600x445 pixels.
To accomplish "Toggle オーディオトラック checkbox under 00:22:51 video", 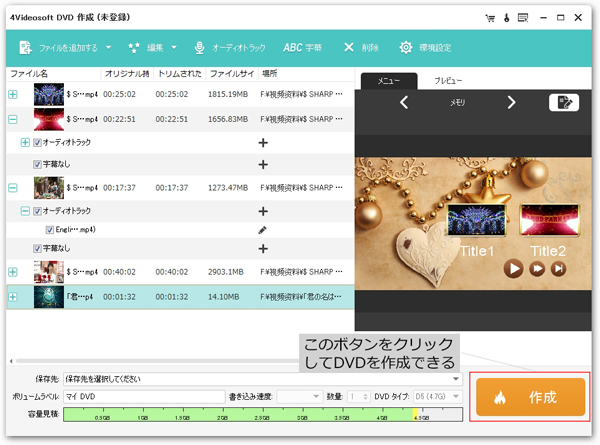I will coord(37,143).
